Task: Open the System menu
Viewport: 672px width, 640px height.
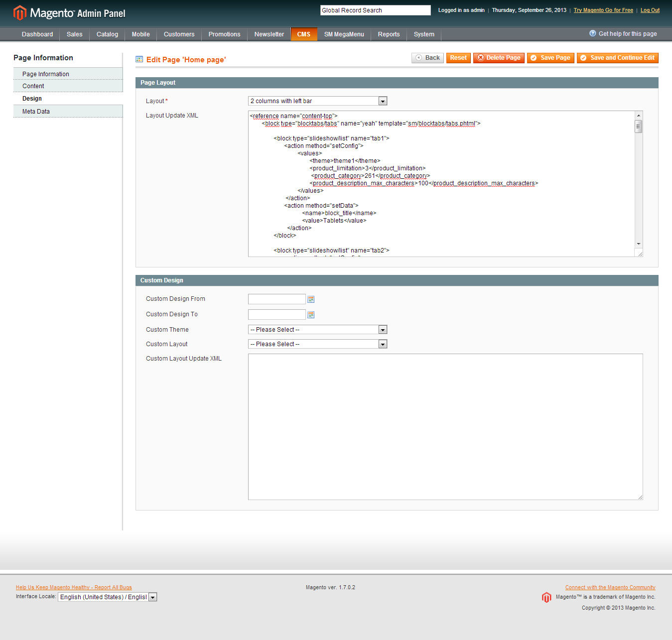Action: point(424,34)
